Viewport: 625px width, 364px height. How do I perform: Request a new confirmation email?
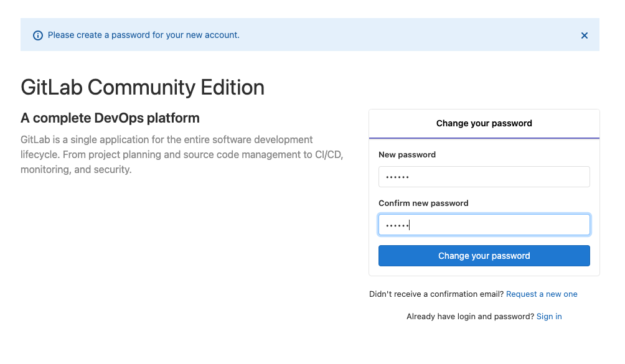click(542, 294)
